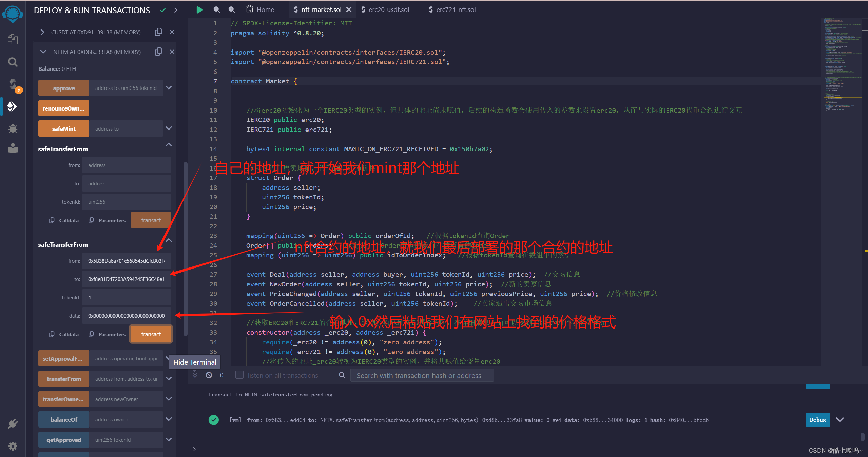This screenshot has width=868, height=457.
Task: Edit the tokenId field containing 1
Action: (x=127, y=298)
